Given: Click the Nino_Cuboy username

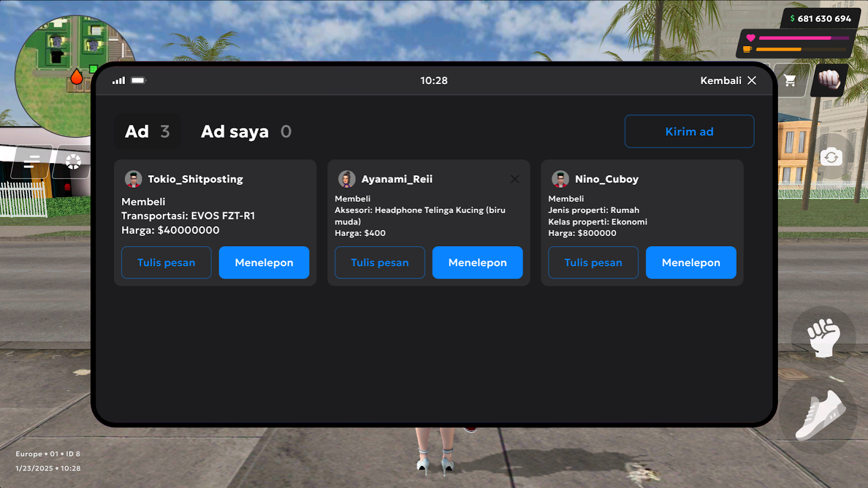Looking at the screenshot, I should click(x=607, y=179).
